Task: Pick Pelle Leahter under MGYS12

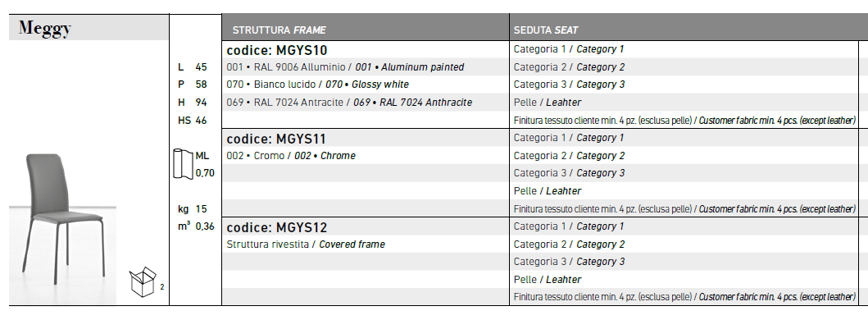Action: pyautogui.click(x=548, y=280)
